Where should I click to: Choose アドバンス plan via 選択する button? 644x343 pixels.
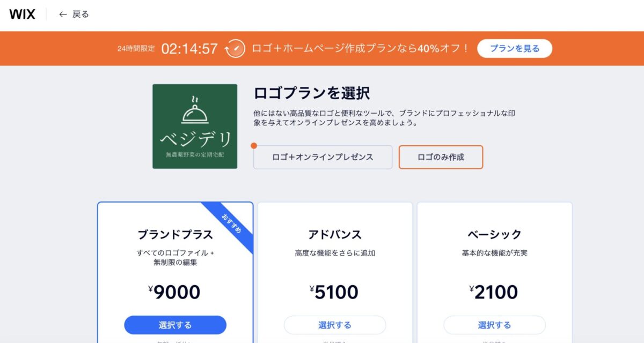pos(335,325)
